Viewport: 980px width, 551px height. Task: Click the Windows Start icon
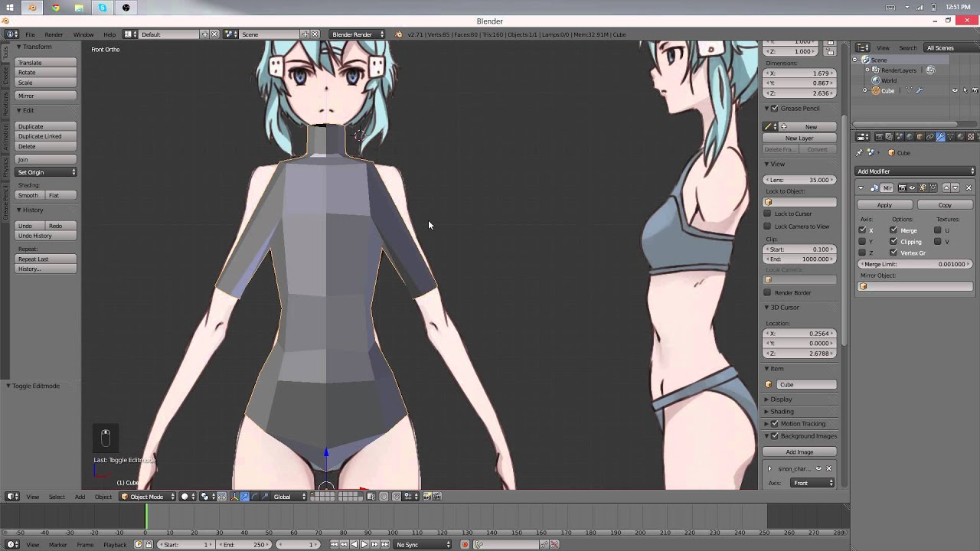point(10,8)
